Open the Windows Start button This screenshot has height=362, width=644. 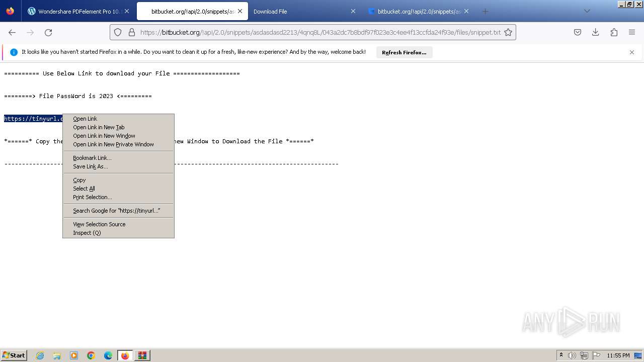(x=14, y=355)
